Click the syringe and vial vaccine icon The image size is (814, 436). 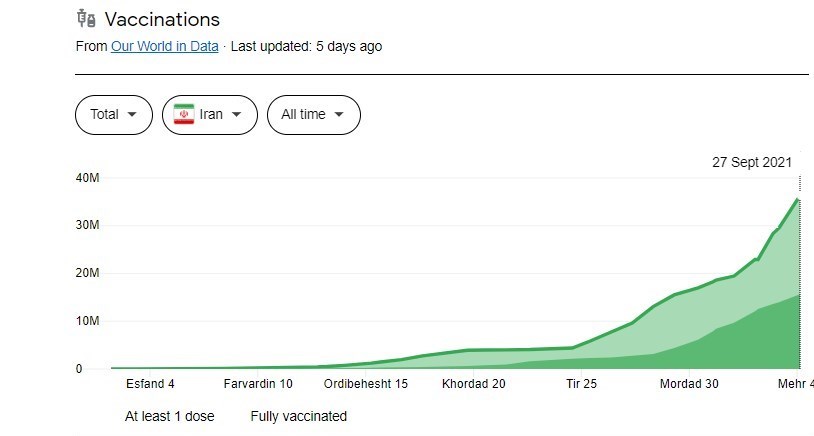(x=86, y=19)
